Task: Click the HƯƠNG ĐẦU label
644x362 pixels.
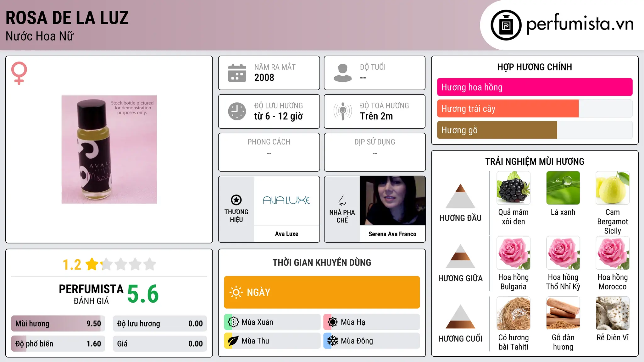Action: [x=460, y=218]
